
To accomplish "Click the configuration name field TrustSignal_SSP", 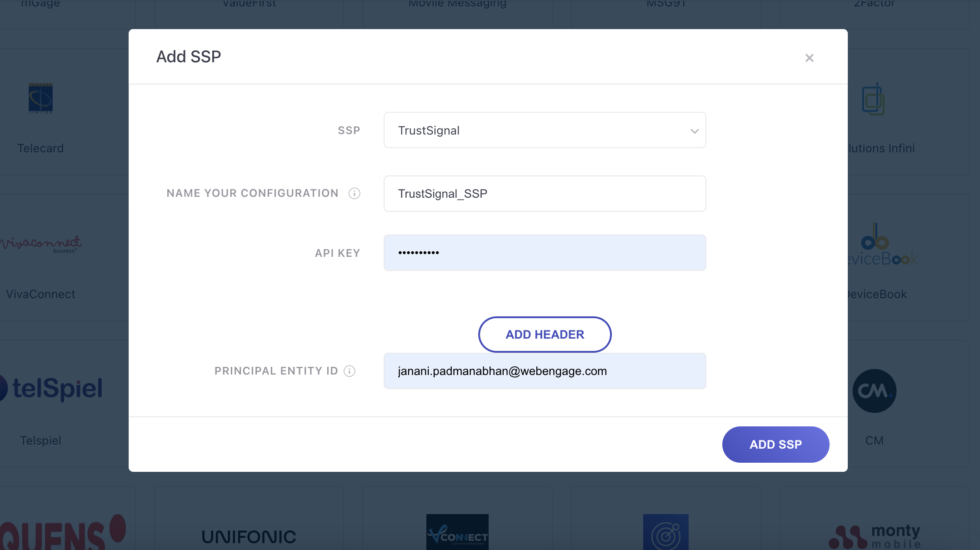I will [x=544, y=194].
